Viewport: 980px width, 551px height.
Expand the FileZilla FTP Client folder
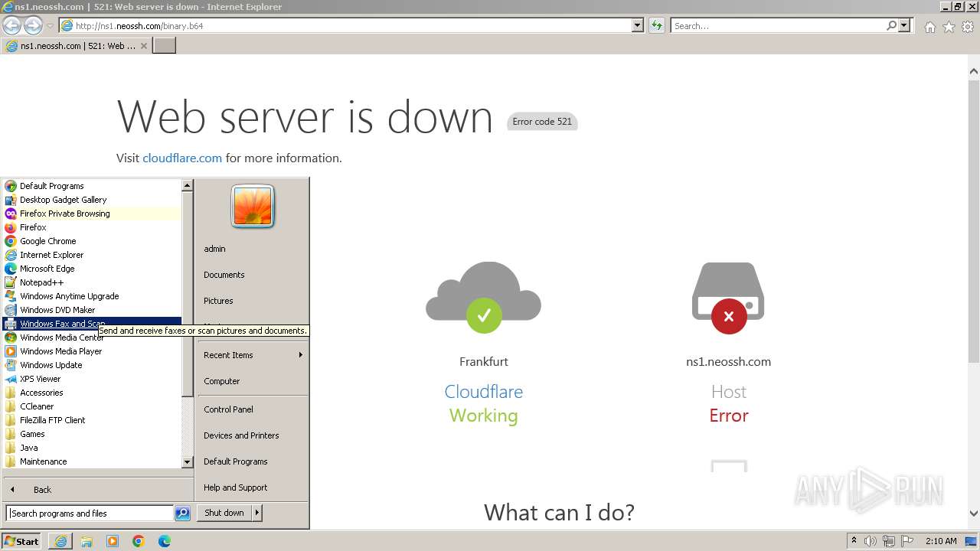(x=92, y=420)
